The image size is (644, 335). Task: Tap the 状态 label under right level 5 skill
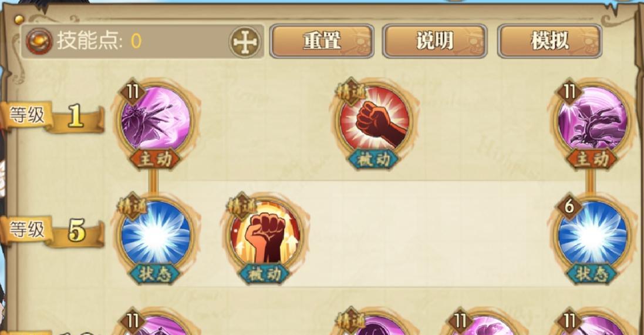(x=591, y=274)
